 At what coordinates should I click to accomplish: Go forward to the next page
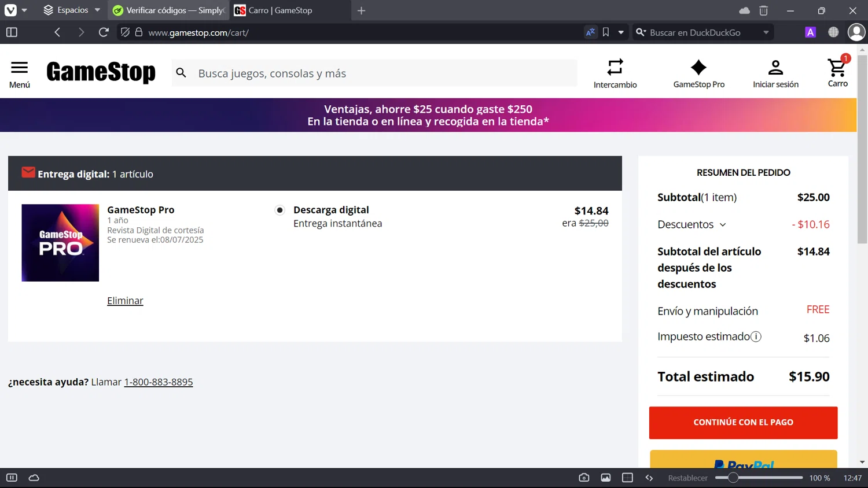[x=81, y=32]
